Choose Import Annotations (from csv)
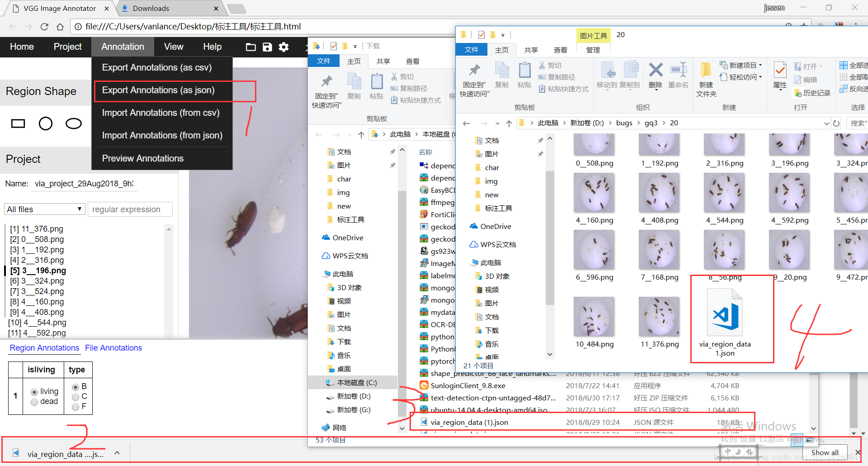 162,113
